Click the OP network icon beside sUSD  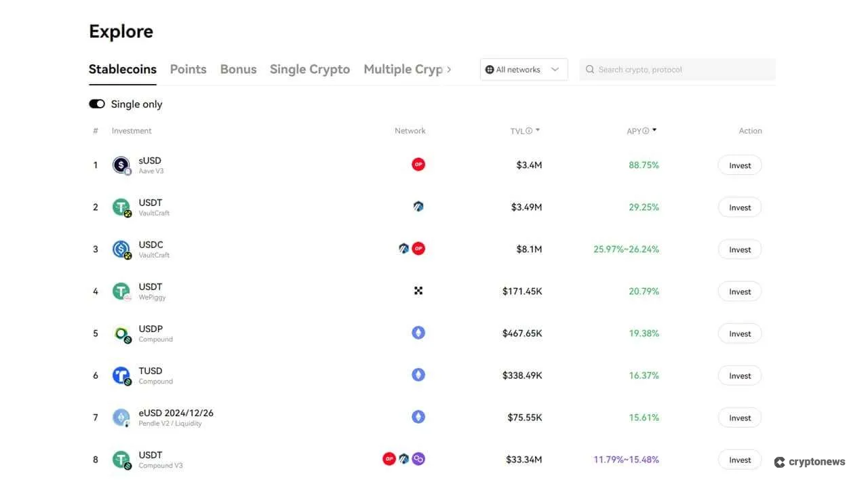click(x=418, y=164)
